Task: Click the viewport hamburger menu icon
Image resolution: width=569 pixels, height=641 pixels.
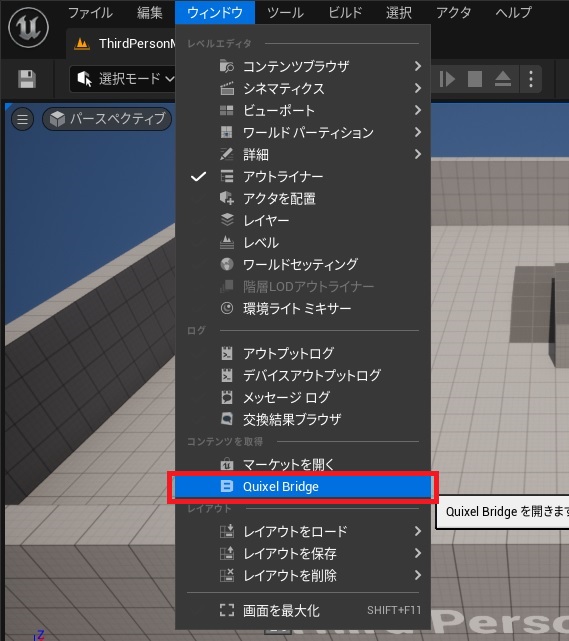Action: tap(22, 119)
